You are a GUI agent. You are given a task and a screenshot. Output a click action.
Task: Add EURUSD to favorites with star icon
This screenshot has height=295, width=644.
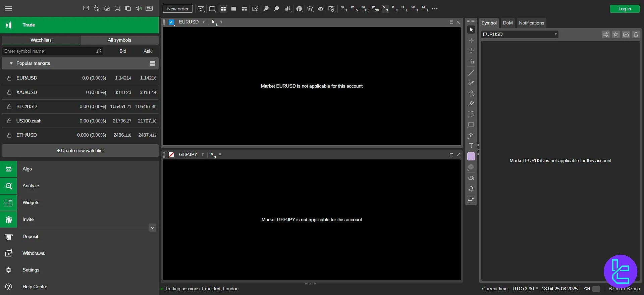click(615, 35)
